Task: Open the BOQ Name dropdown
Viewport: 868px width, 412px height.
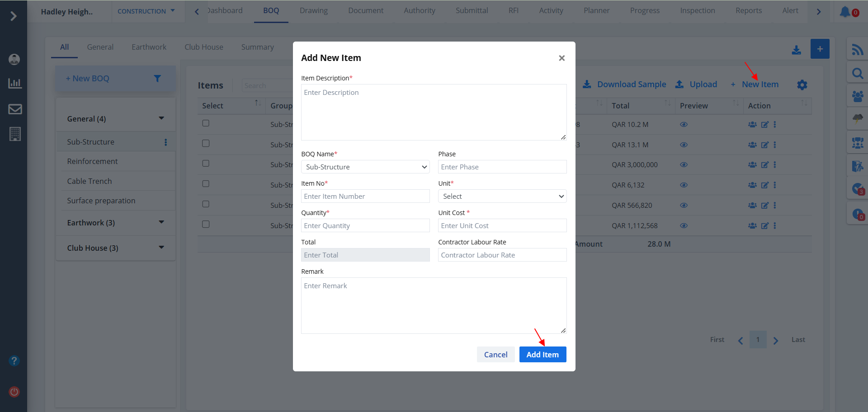Action: coord(365,167)
